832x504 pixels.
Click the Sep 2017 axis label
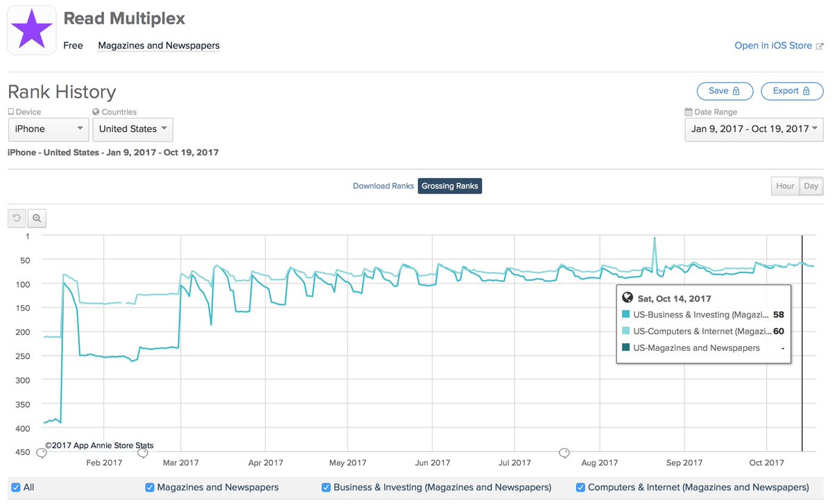[684, 463]
